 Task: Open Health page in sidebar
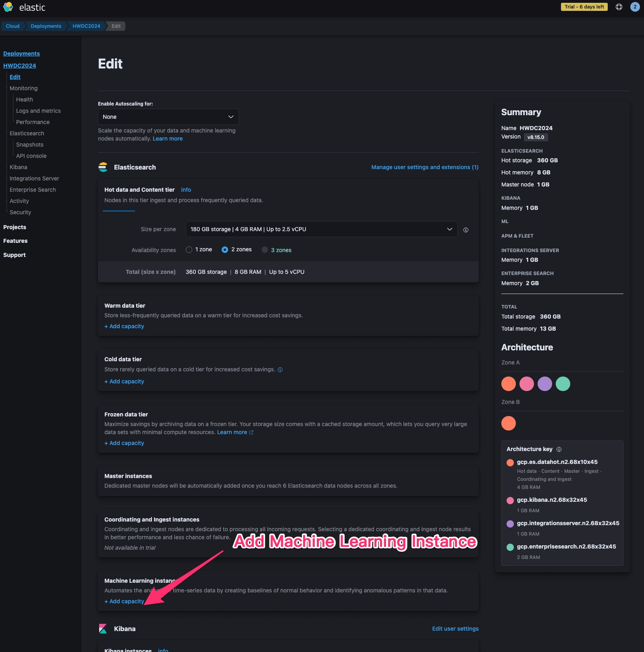pyautogui.click(x=25, y=99)
